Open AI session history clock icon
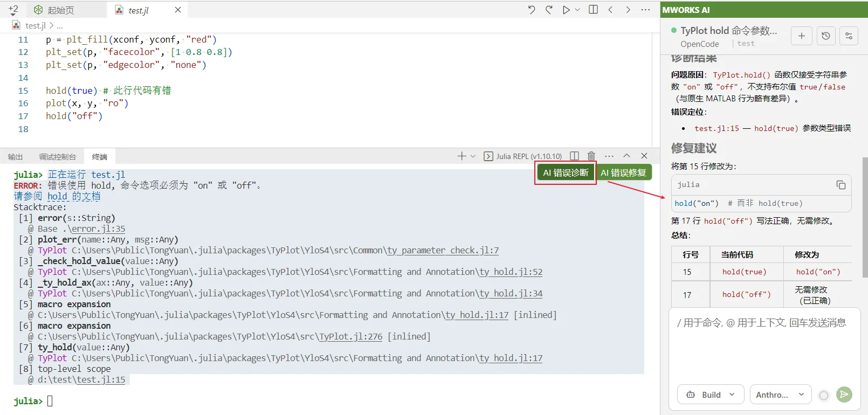This screenshot has width=868, height=415. click(x=825, y=36)
